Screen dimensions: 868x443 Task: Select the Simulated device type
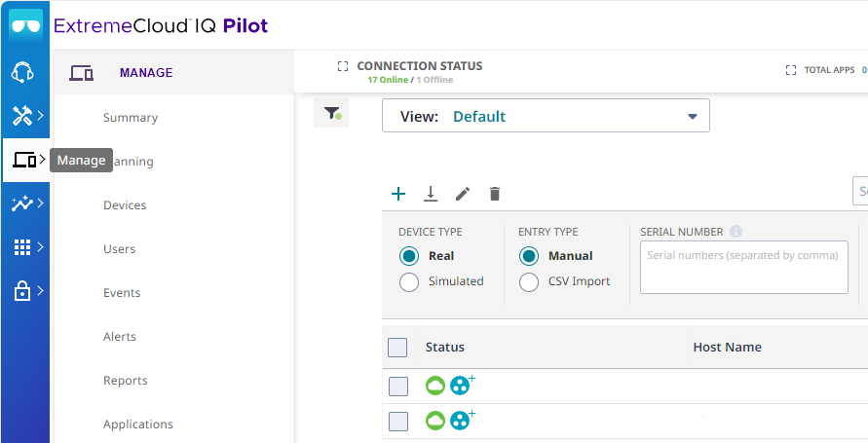[x=409, y=281]
